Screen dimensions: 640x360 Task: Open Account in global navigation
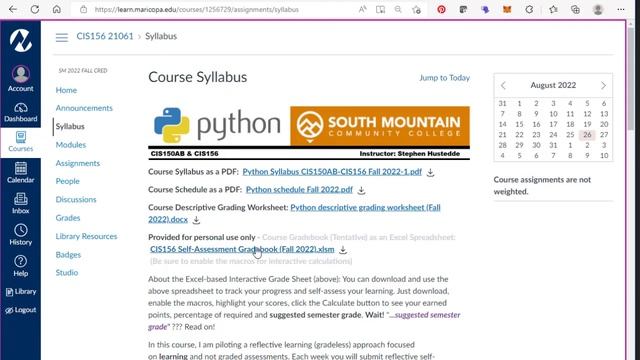click(21, 78)
